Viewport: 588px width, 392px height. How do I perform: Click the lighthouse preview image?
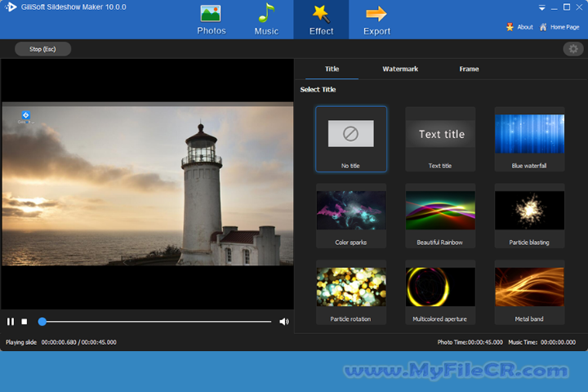(147, 184)
